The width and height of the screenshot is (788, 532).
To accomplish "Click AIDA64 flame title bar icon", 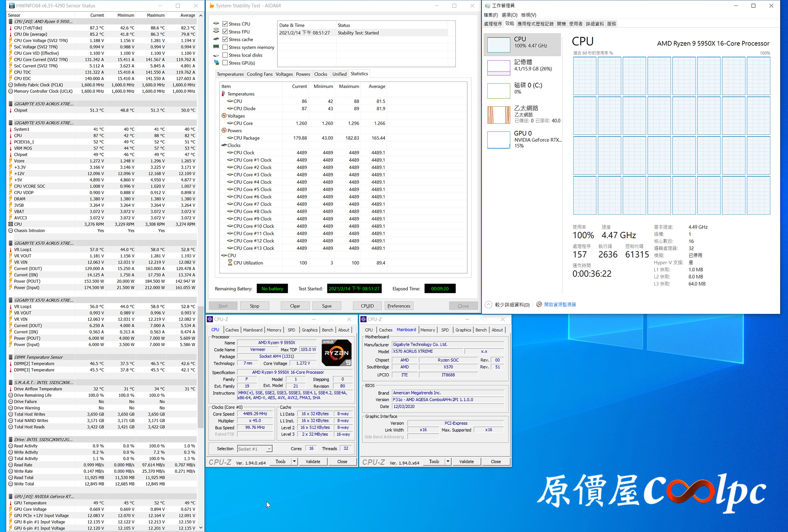I will (x=212, y=6).
